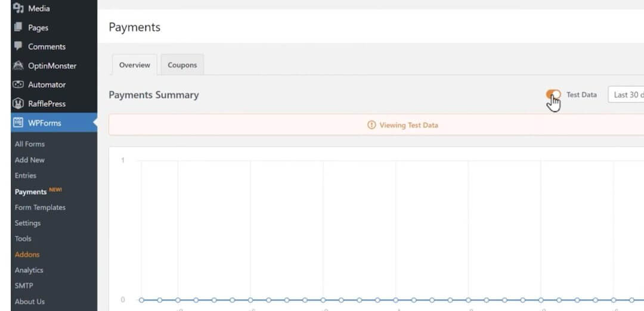Open the orange Addons link
644x311 pixels.
click(27, 254)
